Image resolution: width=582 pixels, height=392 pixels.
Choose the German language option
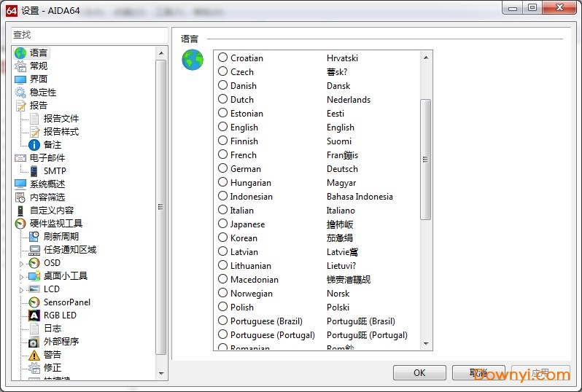tap(223, 168)
